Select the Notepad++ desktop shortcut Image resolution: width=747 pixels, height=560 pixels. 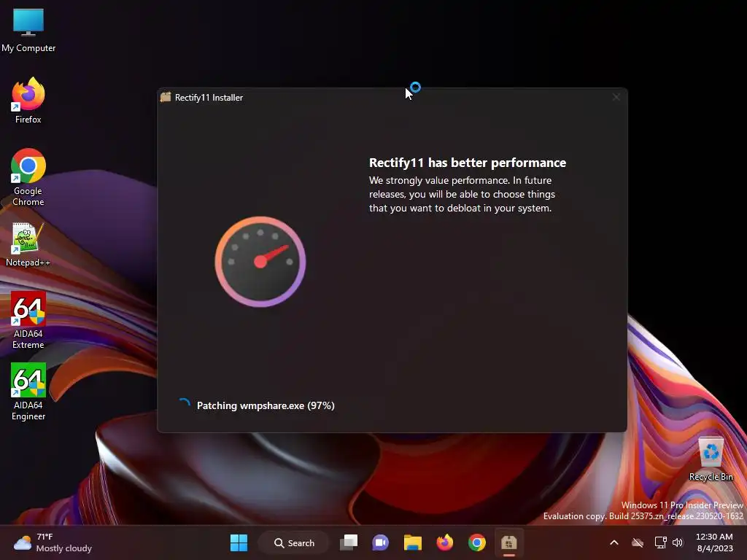(28, 245)
